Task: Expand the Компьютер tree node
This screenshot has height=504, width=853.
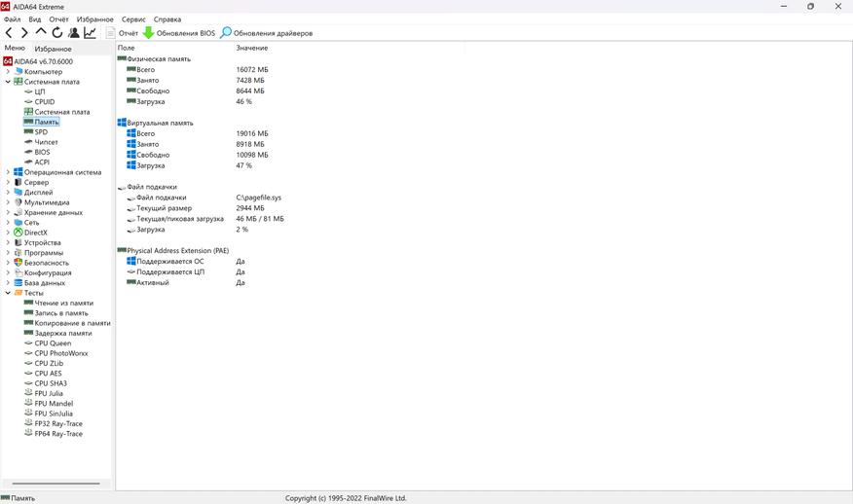Action: [x=8, y=72]
